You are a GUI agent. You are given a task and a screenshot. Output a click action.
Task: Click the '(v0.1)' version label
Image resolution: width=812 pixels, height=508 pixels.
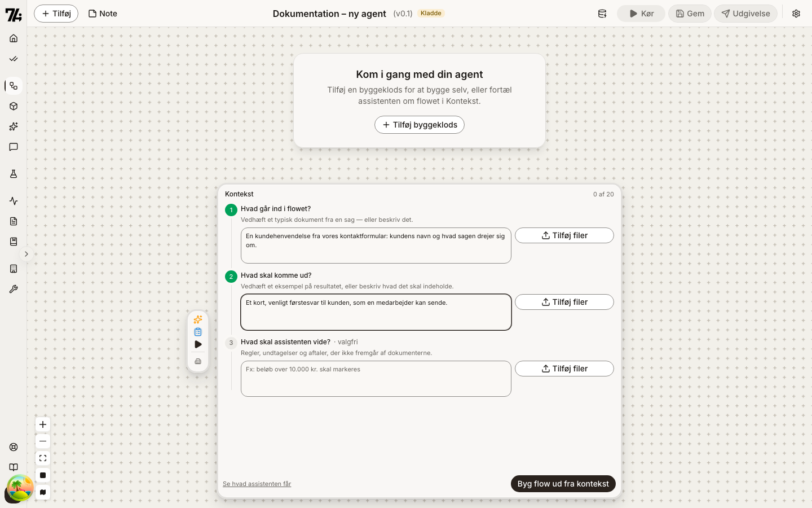[403, 14]
